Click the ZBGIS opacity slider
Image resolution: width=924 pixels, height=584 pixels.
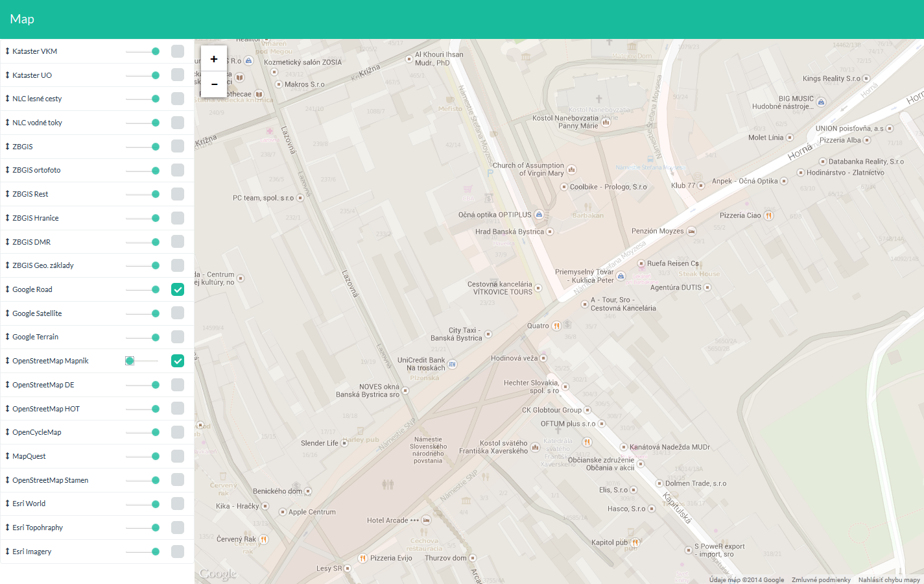click(143, 147)
